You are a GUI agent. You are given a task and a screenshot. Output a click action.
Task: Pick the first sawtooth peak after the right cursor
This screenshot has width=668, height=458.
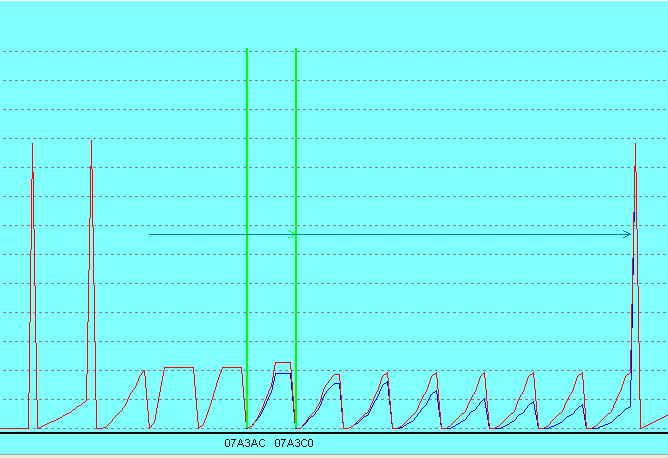(337, 376)
